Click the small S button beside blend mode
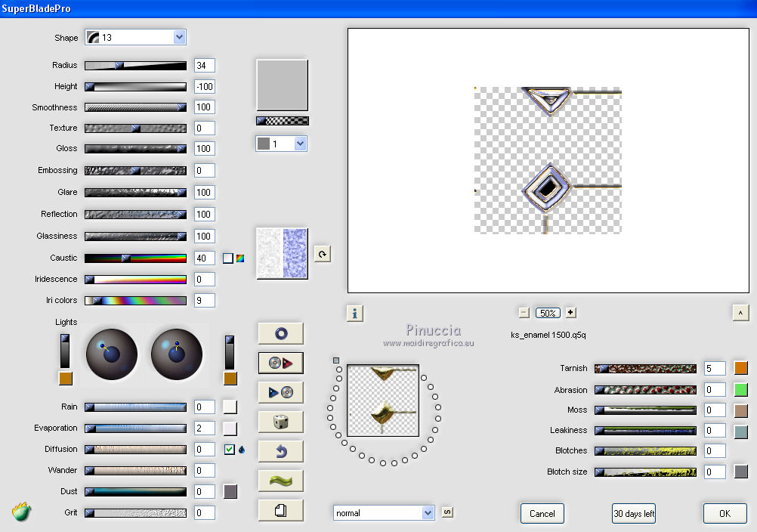This screenshot has height=532, width=757. click(x=447, y=513)
